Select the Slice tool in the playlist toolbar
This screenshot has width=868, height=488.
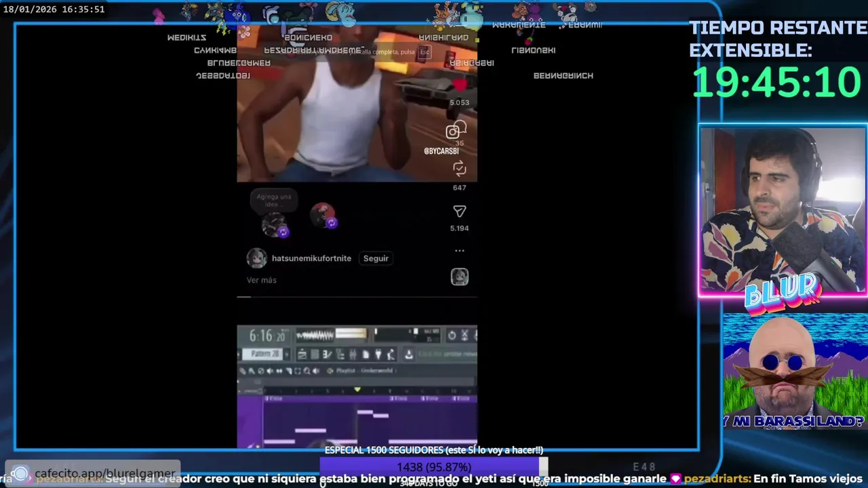click(288, 371)
